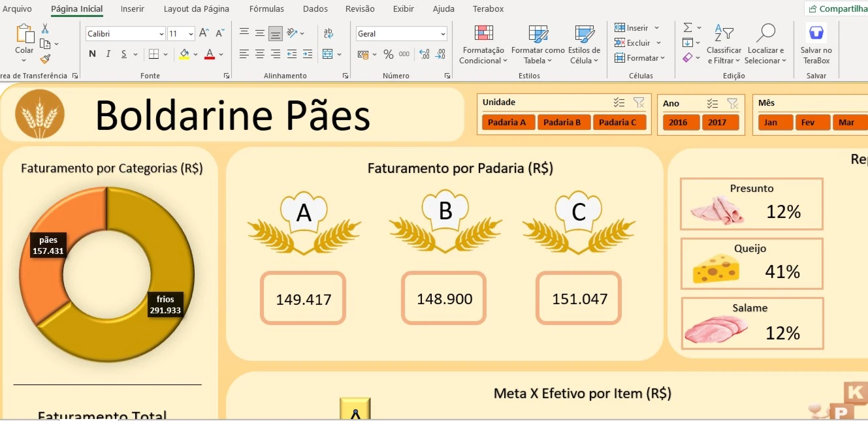Toggle italic formatting
This screenshot has width=868, height=421.
tap(109, 54)
